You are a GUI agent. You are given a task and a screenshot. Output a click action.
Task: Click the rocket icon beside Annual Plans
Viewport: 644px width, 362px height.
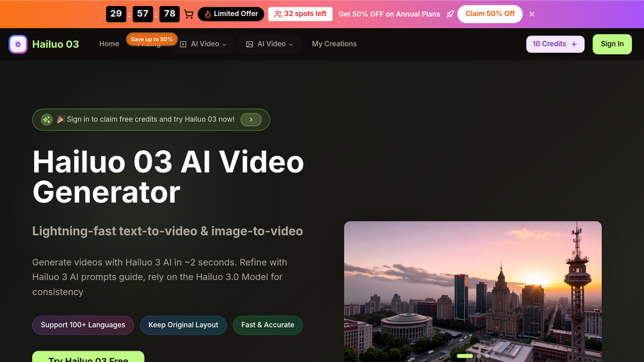tap(450, 14)
